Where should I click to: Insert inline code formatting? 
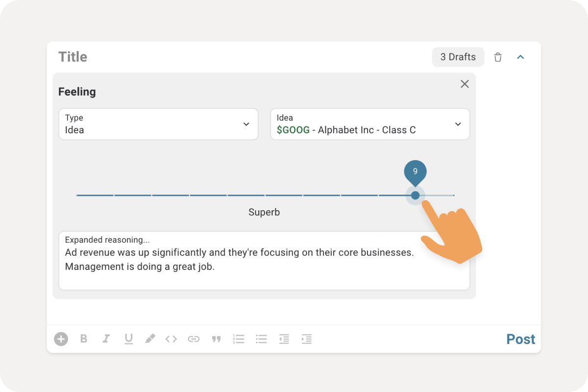tap(171, 339)
